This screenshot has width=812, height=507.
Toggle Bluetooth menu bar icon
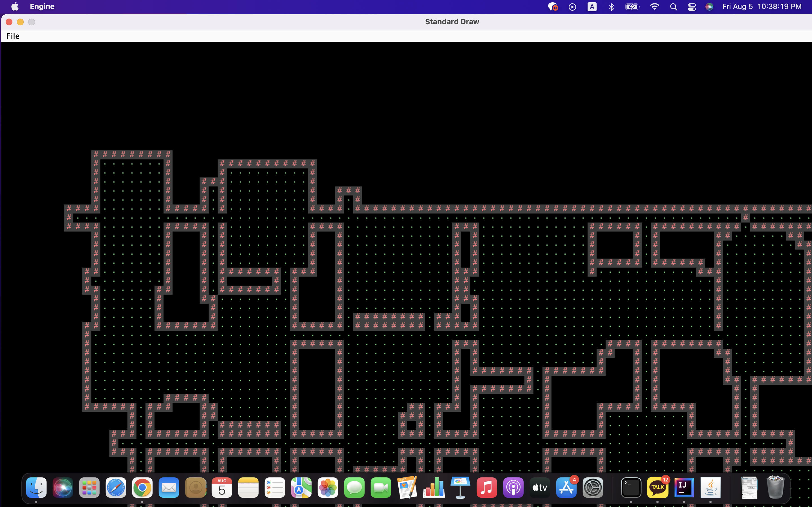click(611, 7)
